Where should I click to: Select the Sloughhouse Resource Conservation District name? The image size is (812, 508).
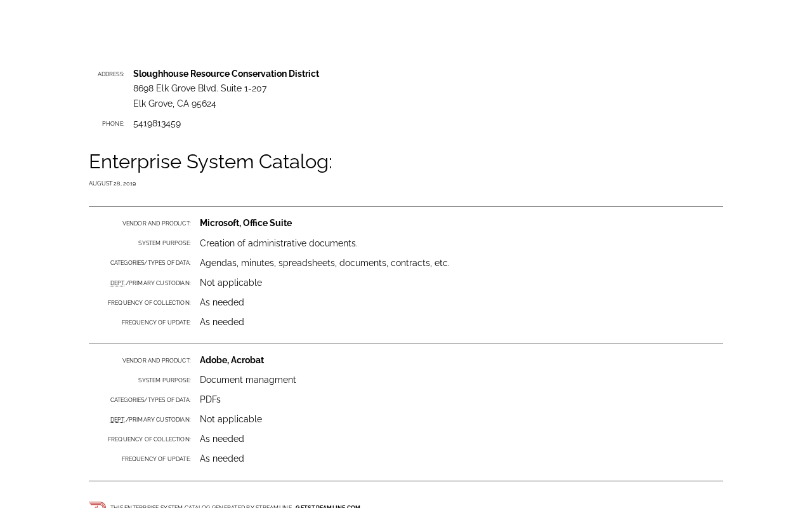click(x=226, y=74)
